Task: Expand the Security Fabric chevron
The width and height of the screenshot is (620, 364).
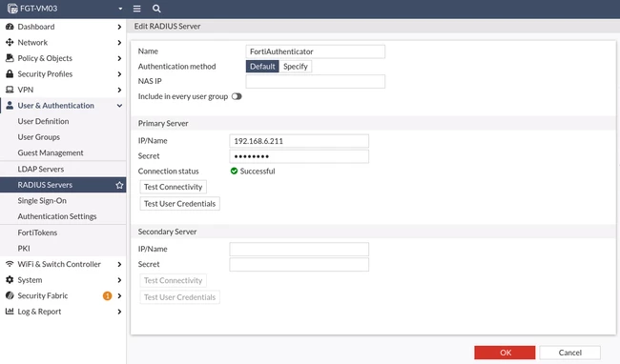Action: 119,295
